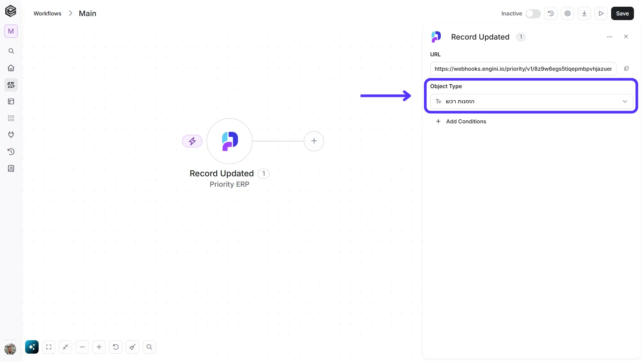Open the AI assistant sparkle icon
644x362 pixels.
[32, 347]
